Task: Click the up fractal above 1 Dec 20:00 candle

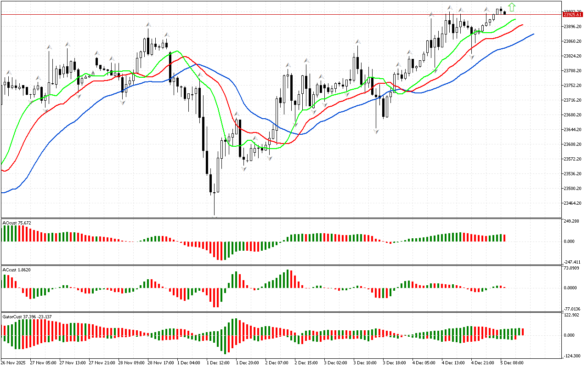Action: click(x=237, y=114)
